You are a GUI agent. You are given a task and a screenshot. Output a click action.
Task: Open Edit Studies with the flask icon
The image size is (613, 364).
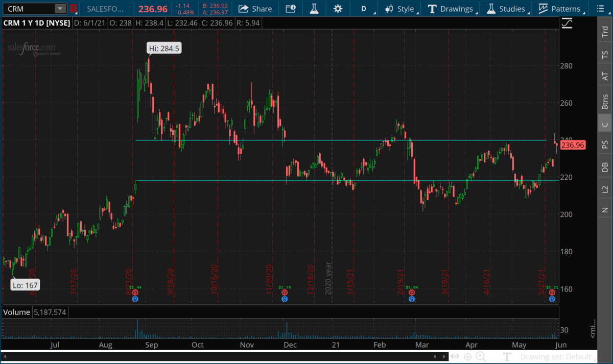(314, 9)
